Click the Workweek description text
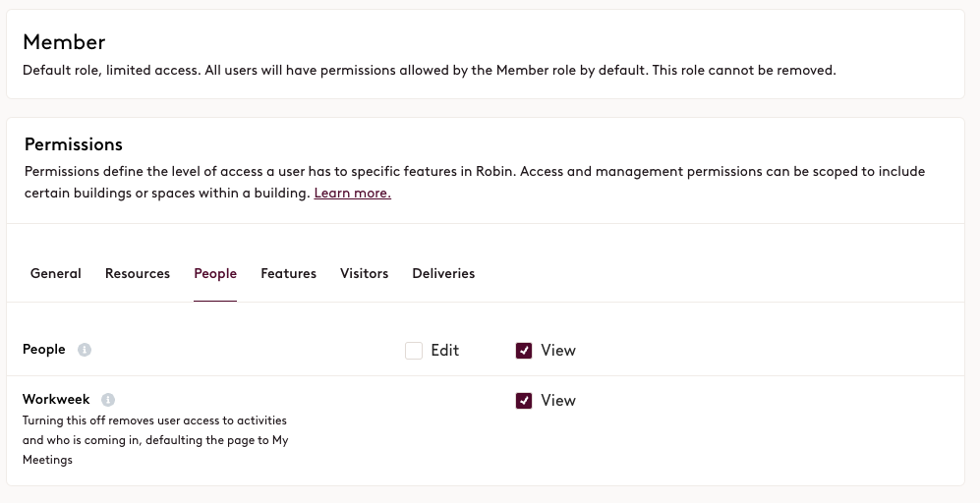This screenshot has height=503, width=980. click(155, 439)
